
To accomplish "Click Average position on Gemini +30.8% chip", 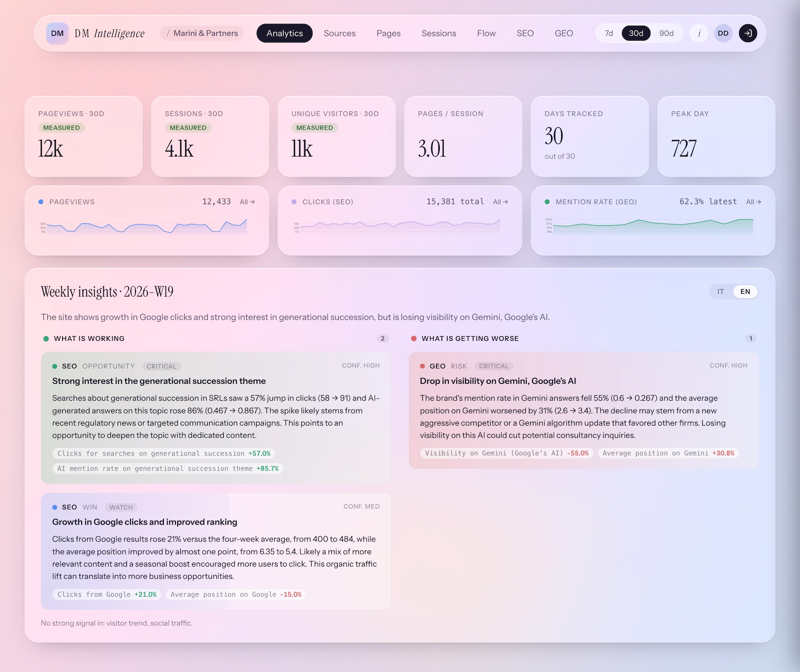I will tap(668, 453).
